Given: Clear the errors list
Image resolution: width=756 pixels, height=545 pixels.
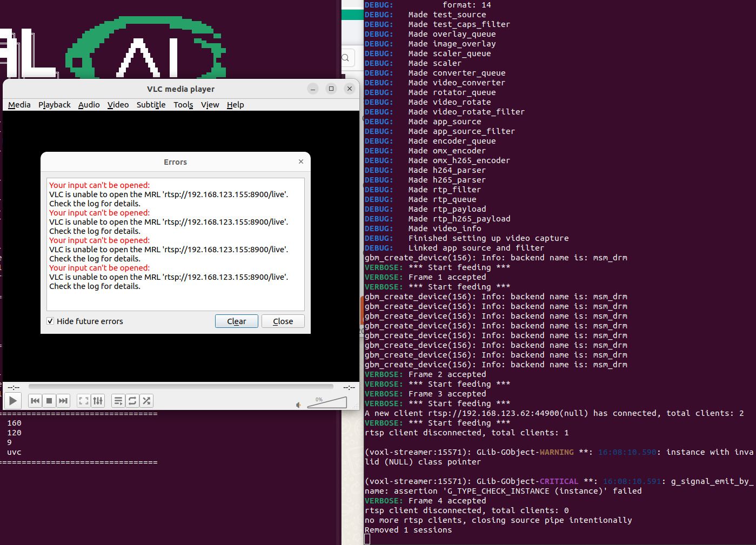Looking at the screenshot, I should point(236,321).
